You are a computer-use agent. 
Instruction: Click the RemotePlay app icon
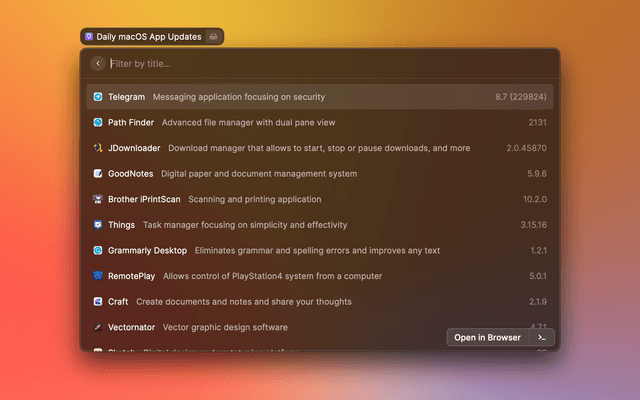[x=98, y=276]
